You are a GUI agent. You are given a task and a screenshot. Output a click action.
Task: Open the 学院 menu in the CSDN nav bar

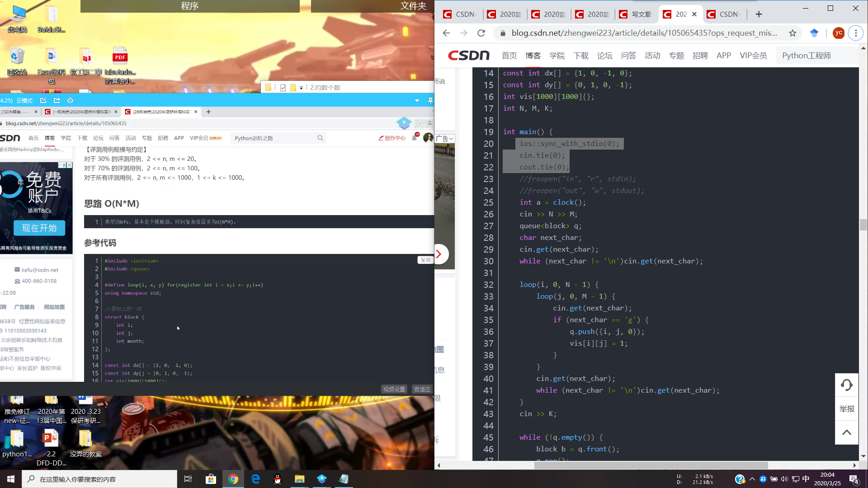557,56
